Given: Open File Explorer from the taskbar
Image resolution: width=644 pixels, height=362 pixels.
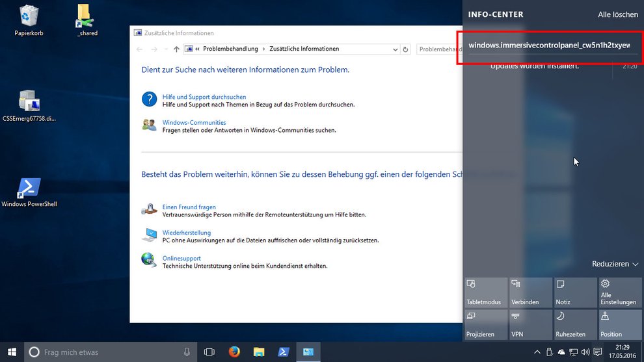Looking at the screenshot, I should pos(259,352).
